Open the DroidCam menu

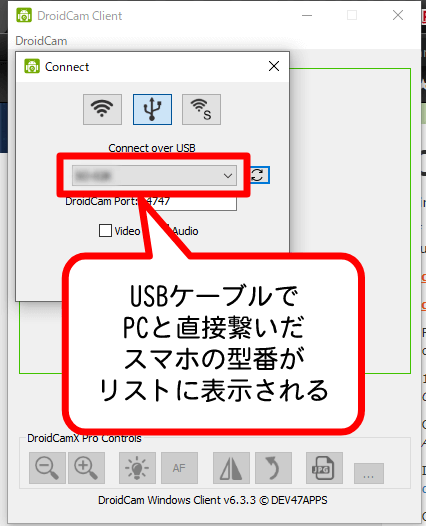(x=41, y=41)
